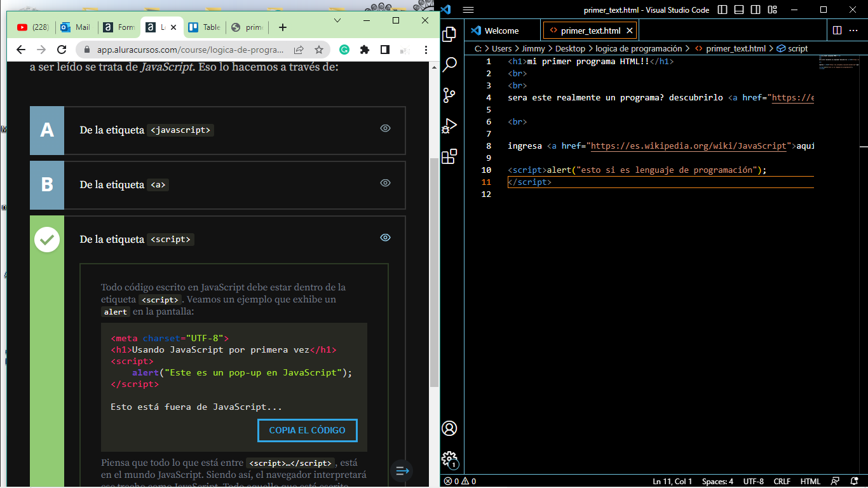868x488 pixels.
Task: Split the editor to the right
Action: click(837, 30)
